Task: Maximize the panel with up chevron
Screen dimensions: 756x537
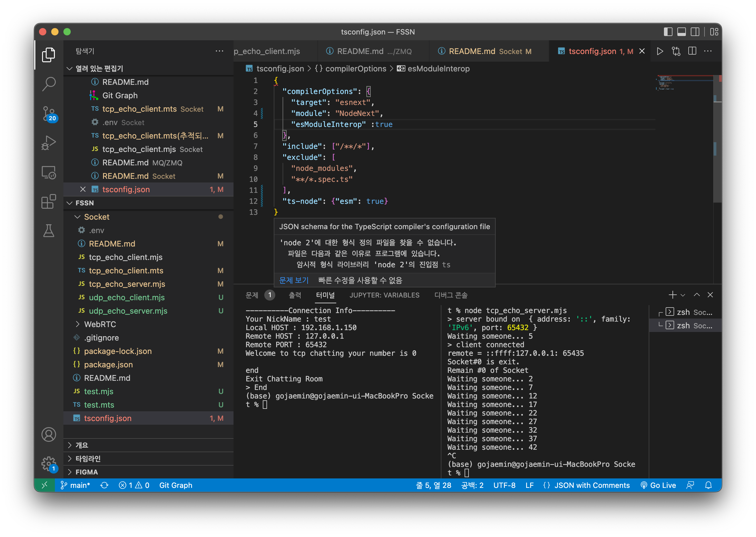Action: click(697, 295)
